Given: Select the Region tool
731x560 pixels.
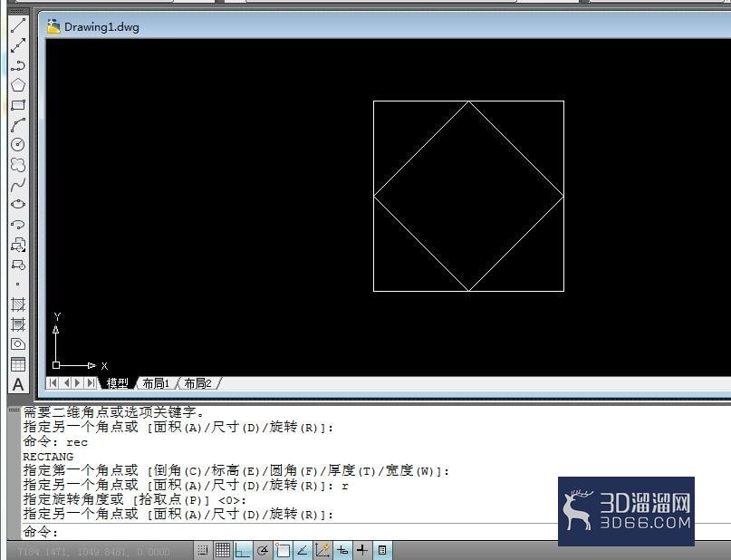Looking at the screenshot, I should pos(18,344).
